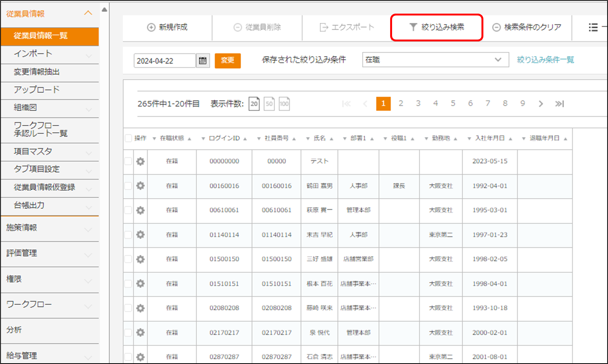The width and height of the screenshot is (608, 364).
Task: Select アップロード menu item
Action: click(x=37, y=90)
